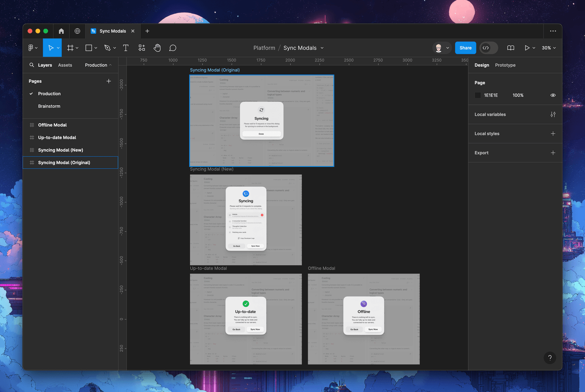Toggle Dev Mode switch

point(488,48)
